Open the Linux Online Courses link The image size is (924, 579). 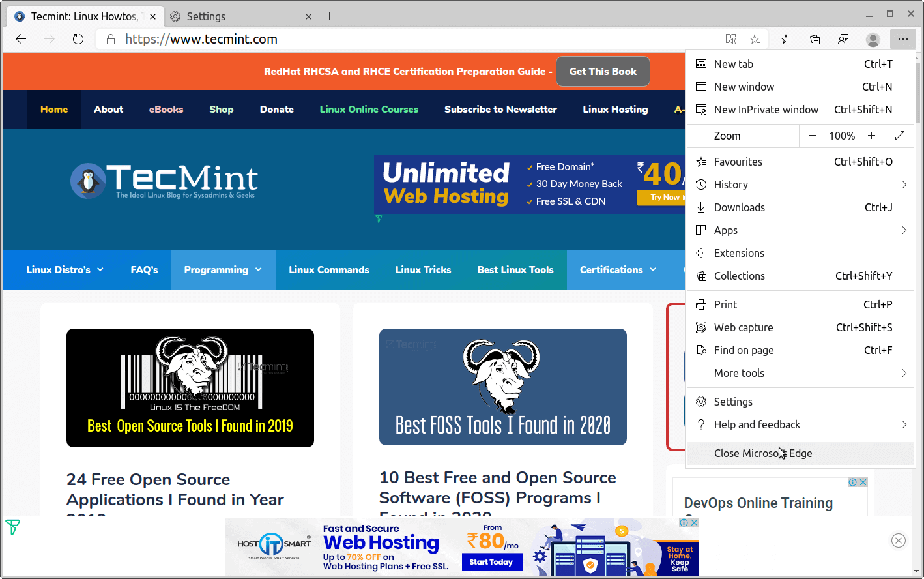[369, 110]
